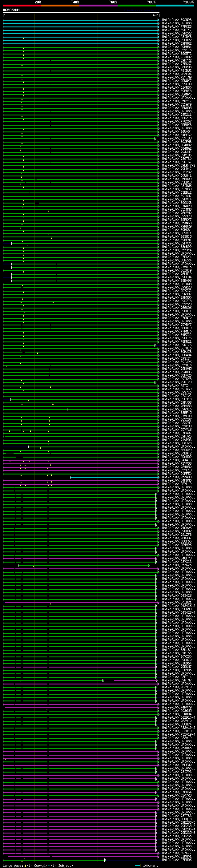Select UniRef100_Q9LR47-2 label
Screen dimensions: 197x868
coord(179,165)
